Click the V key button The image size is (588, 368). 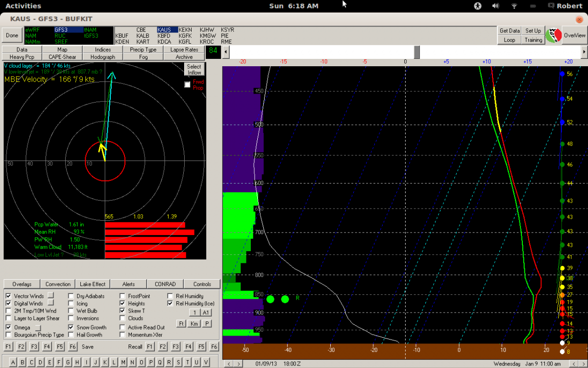pos(207,362)
